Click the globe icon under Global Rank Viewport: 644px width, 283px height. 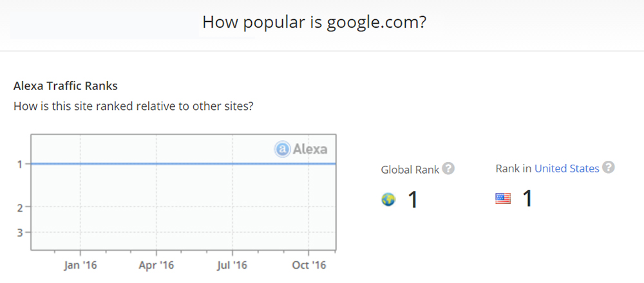pyautogui.click(x=388, y=199)
